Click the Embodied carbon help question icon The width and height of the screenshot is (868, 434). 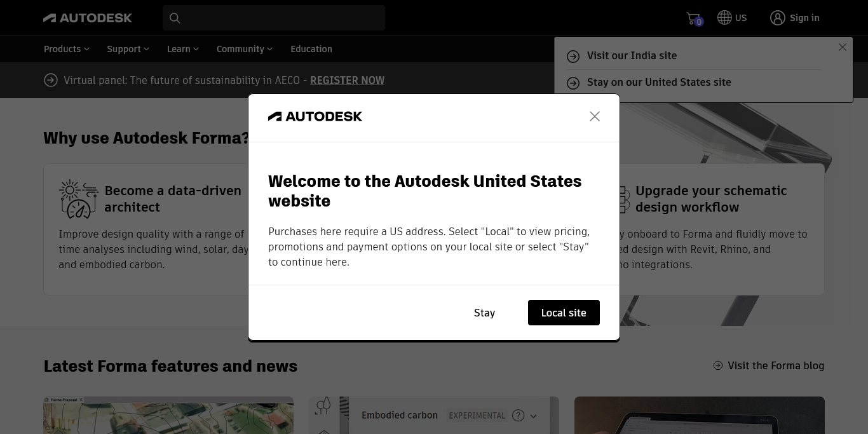coord(519,416)
